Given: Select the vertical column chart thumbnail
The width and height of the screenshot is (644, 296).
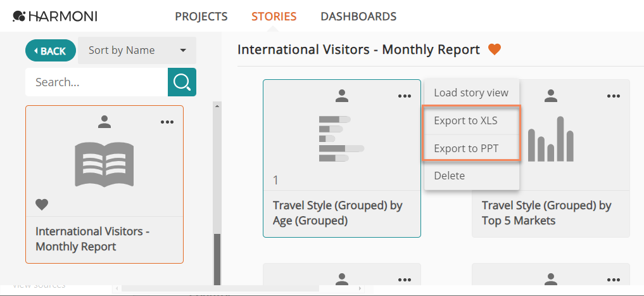Looking at the screenshot, I should coord(551,139).
